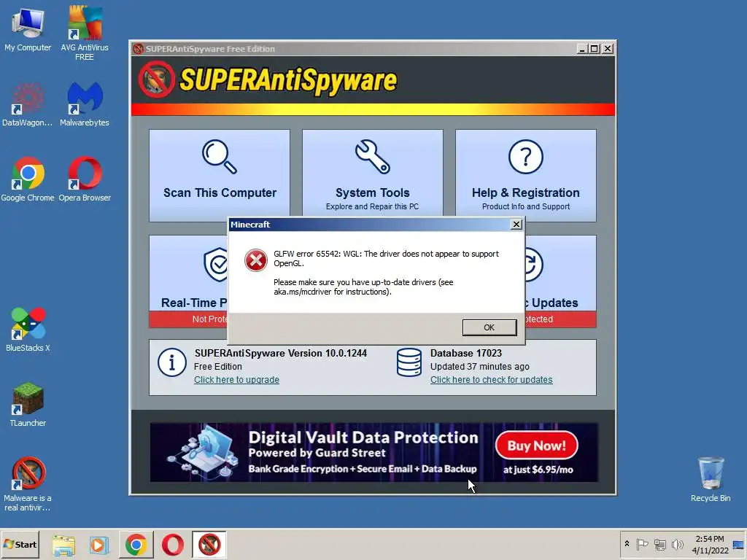Viewport: 747px width, 560px height.
Task: Click Digital Vault Data Protection banner
Action: pos(374,452)
